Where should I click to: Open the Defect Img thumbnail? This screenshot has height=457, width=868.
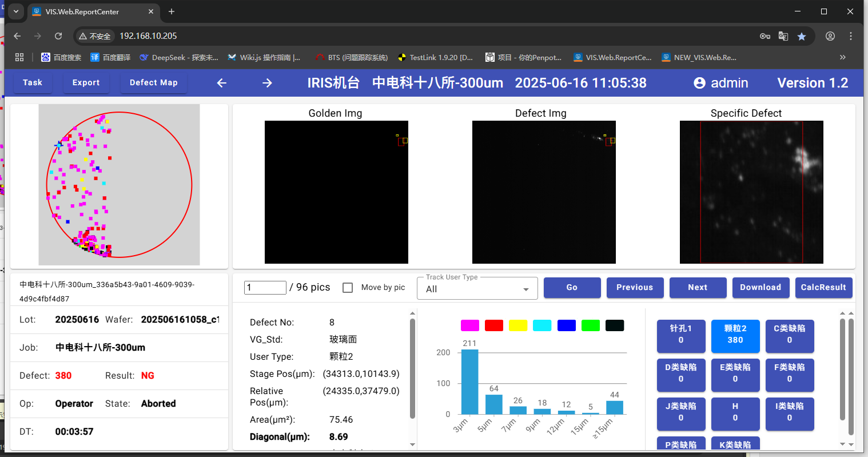click(544, 192)
